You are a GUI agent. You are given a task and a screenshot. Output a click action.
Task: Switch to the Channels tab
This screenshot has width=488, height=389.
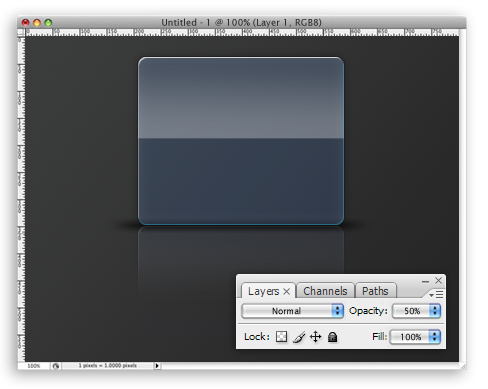pos(325,291)
